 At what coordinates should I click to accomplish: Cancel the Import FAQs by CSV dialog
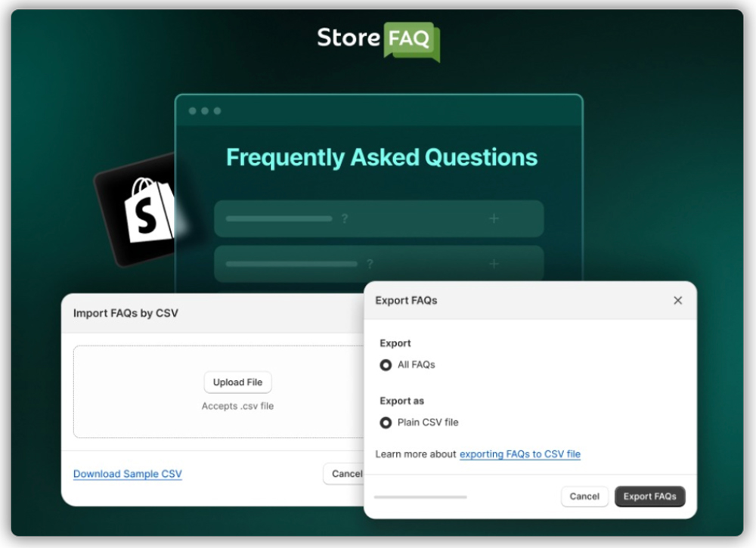[x=343, y=474]
